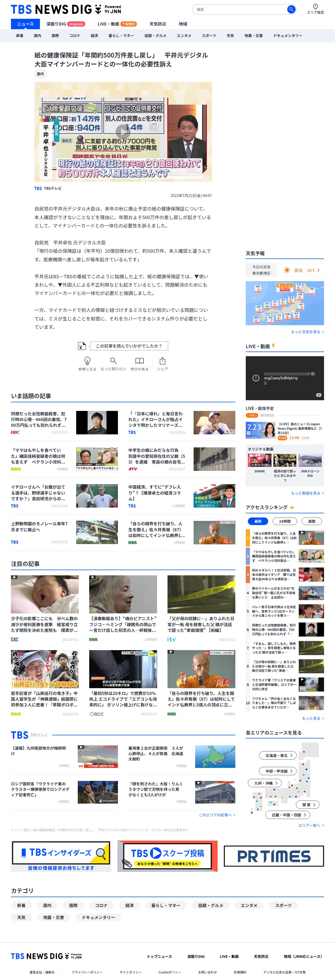335x980 pixels.
Task: Open footer お問い合わせ link
Action: [207, 972]
